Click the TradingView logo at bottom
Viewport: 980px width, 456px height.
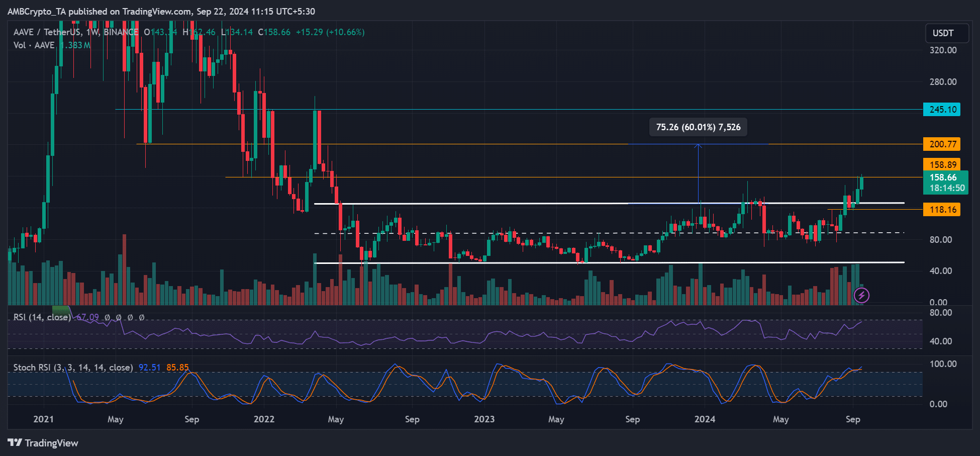[43, 443]
